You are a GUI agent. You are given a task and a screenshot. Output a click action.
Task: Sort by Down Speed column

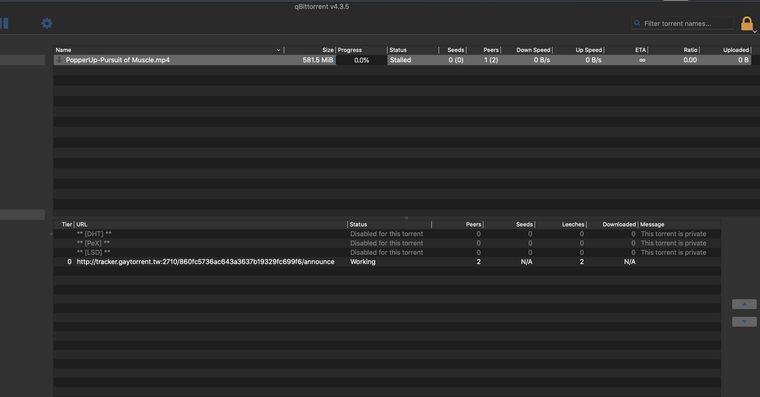533,50
